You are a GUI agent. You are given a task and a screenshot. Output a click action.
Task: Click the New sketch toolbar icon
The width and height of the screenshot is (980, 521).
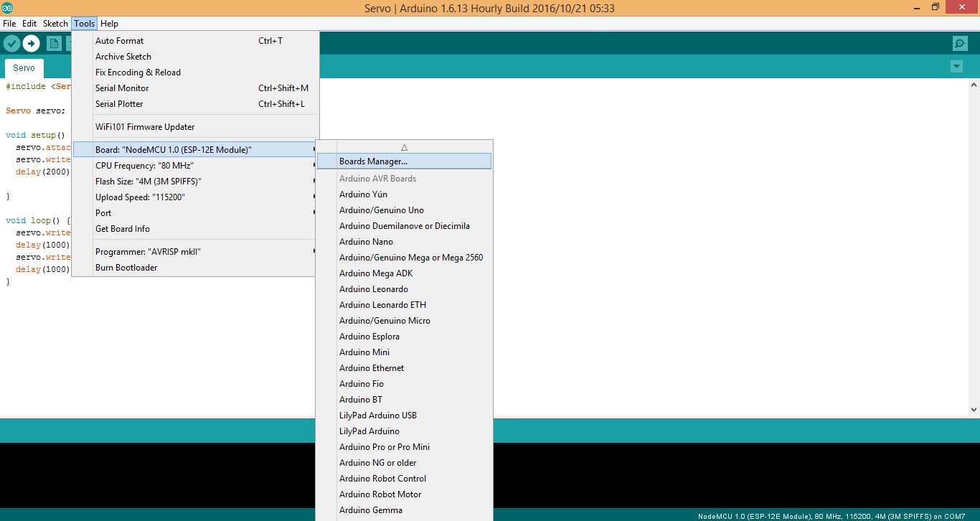[54, 44]
